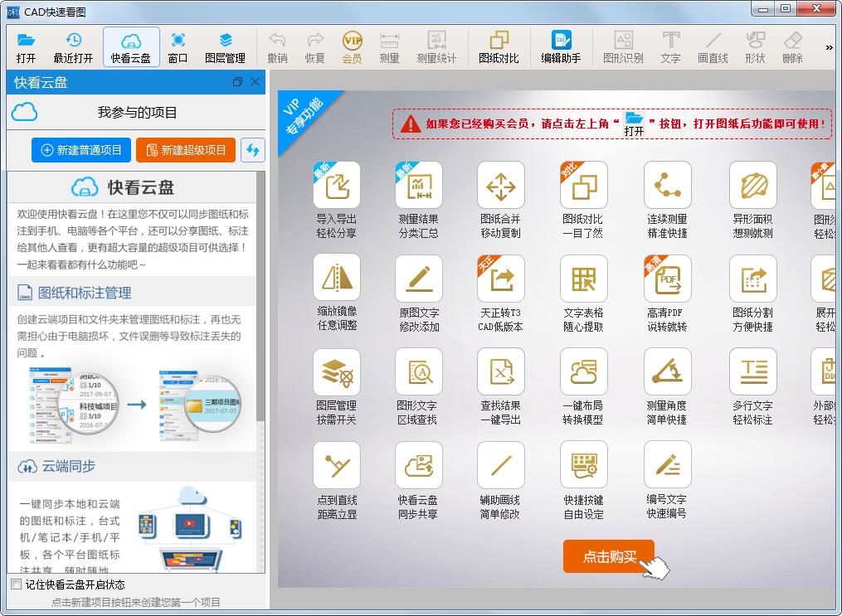Image resolution: width=842 pixels, height=616 pixels.
Task: Click the 最近打开 recent files icon
Action: (72, 46)
